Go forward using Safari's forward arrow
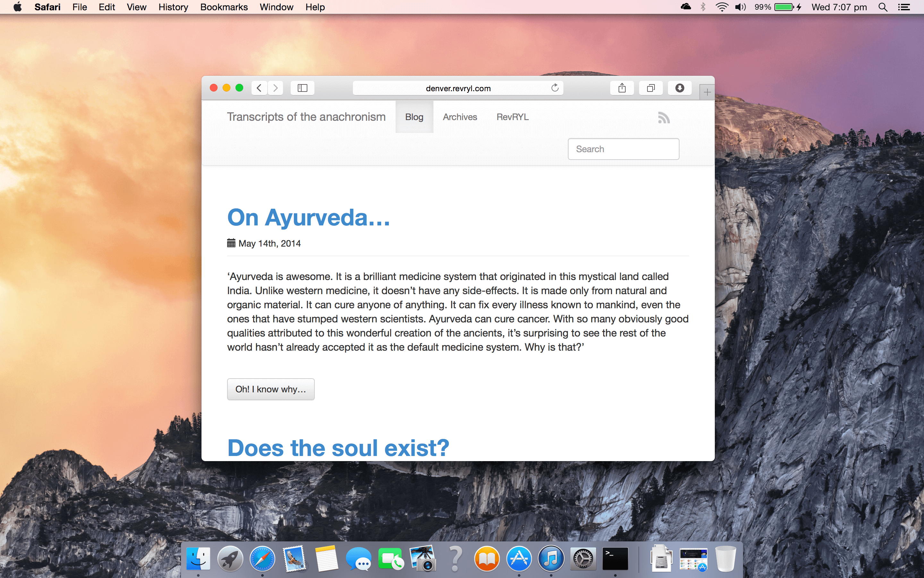 275,88
